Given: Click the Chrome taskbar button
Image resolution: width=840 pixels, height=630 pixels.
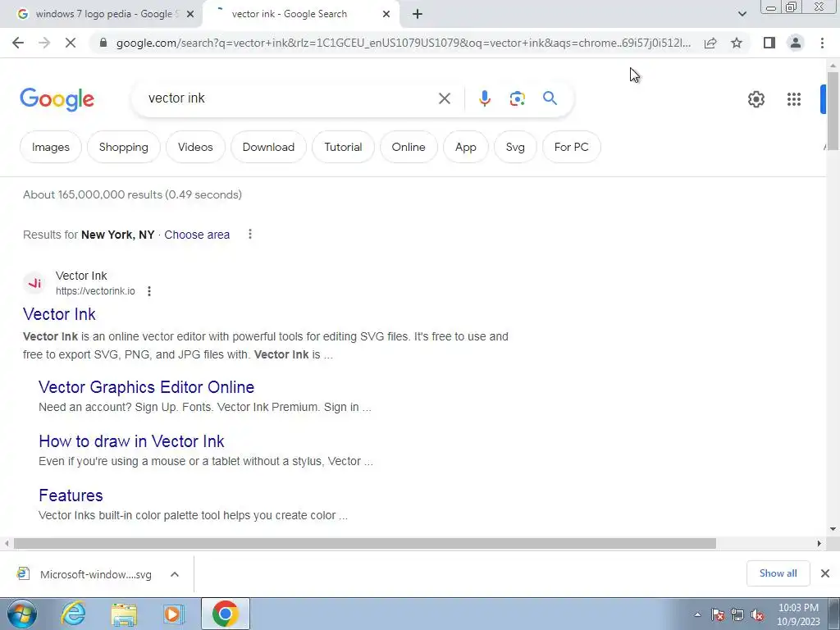Looking at the screenshot, I should point(225,614).
